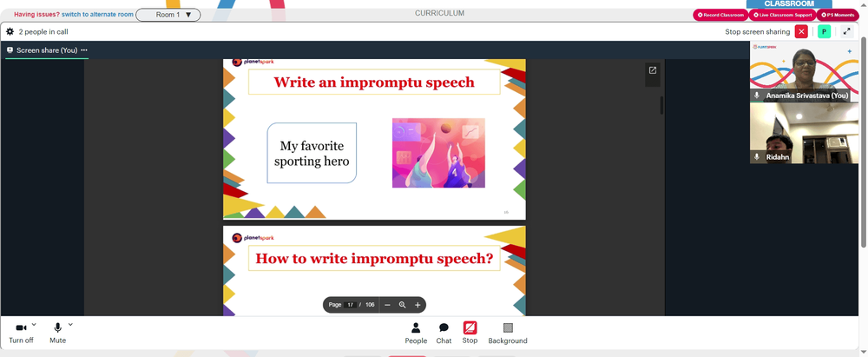Viewport: 868px width, 357px height.
Task: Click Live Classroom Support button
Action: click(782, 15)
